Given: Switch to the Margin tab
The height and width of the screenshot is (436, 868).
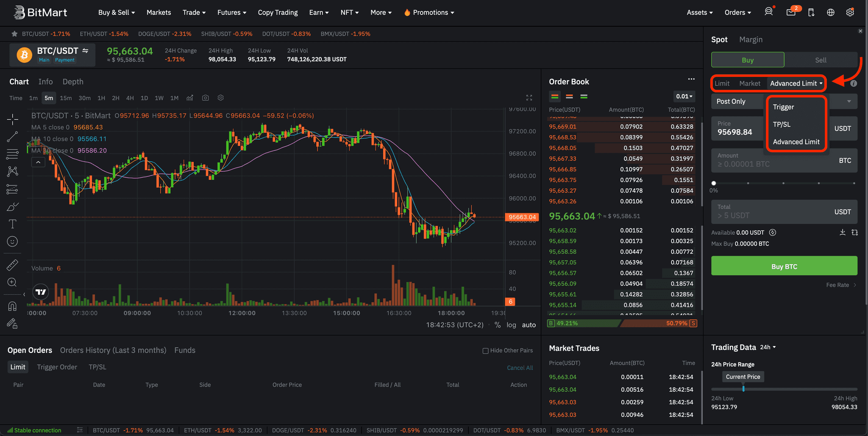Looking at the screenshot, I should 751,39.
